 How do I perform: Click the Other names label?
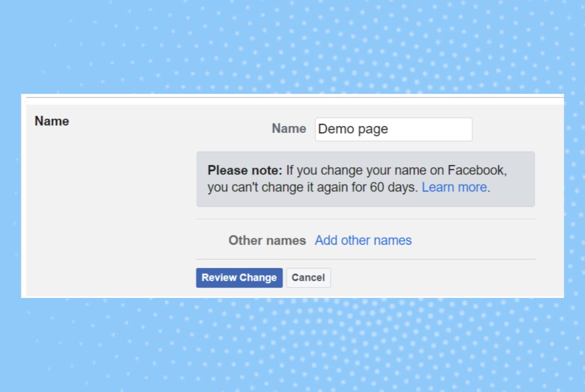(267, 240)
